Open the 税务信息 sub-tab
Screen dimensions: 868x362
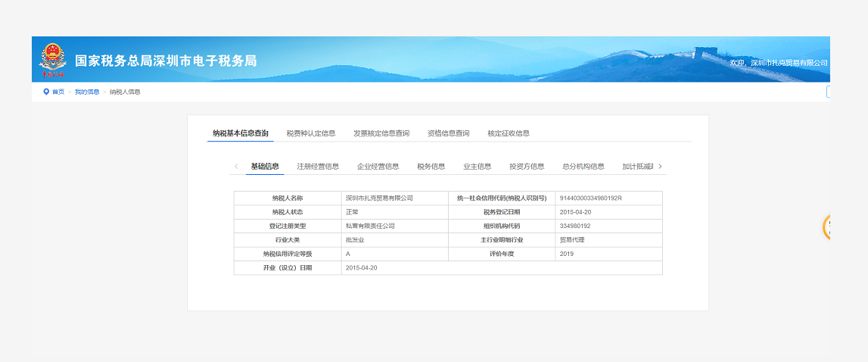pyautogui.click(x=431, y=167)
